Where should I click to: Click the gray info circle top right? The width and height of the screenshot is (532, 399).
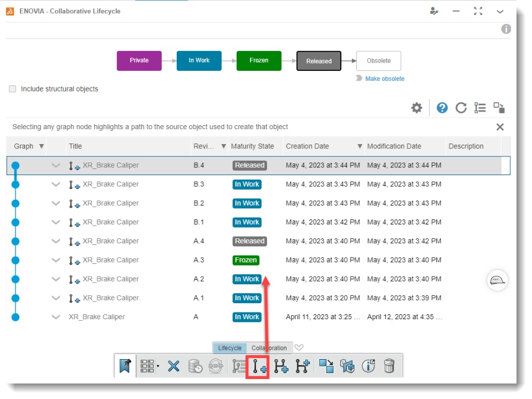(506, 29)
